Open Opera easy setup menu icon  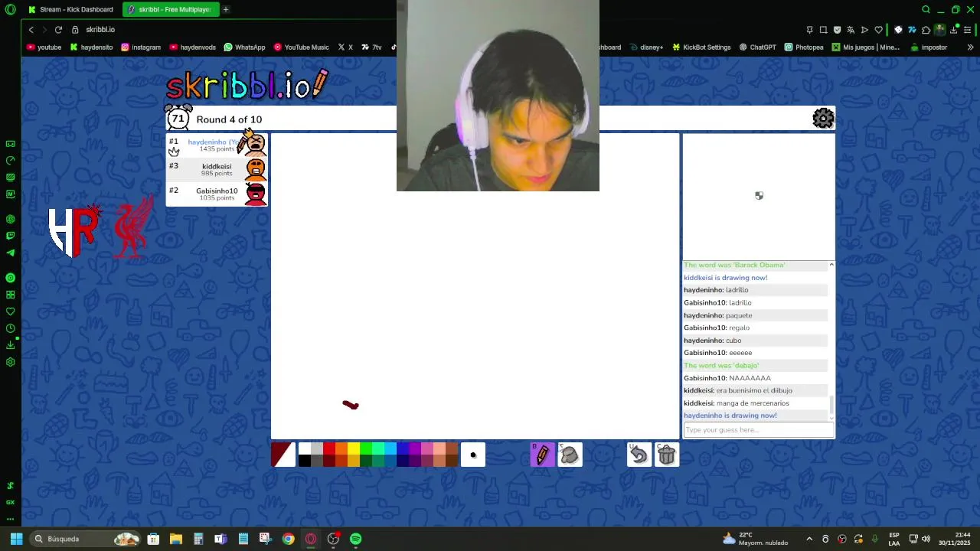(967, 30)
